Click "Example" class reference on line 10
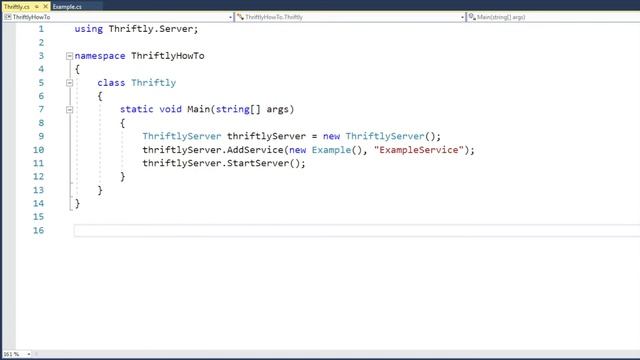 point(331,150)
